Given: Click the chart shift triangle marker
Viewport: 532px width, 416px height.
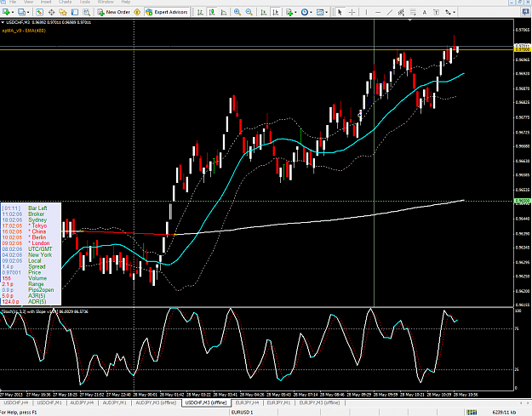Looking at the screenshot, I should pos(410,20).
